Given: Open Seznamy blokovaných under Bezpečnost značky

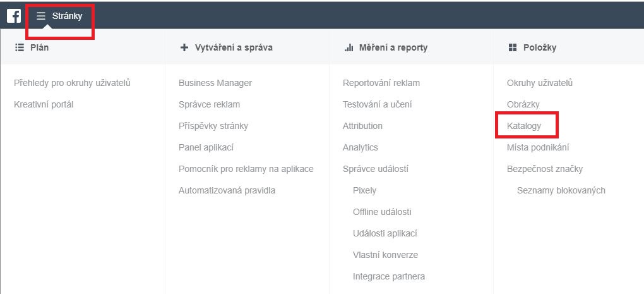Looking at the screenshot, I should click(561, 190).
